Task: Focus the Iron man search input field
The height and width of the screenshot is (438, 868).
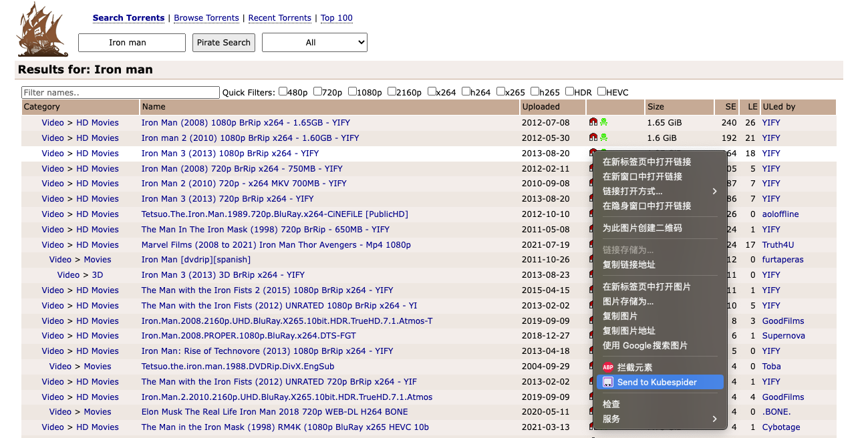Action: (132, 42)
